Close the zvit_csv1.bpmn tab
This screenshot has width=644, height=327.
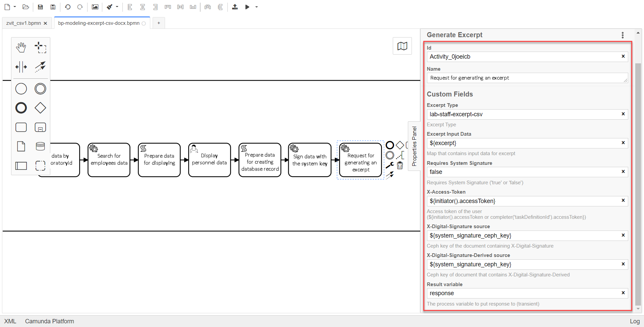(45, 23)
